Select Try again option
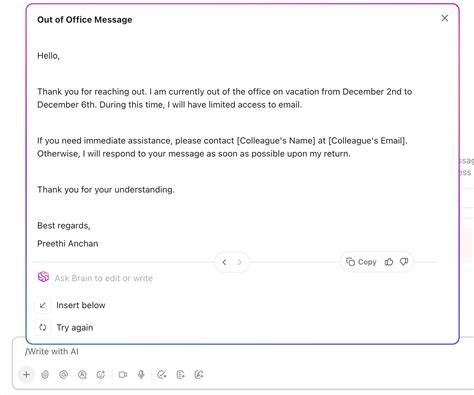Screen dimensions: 474x395 pos(65,327)
